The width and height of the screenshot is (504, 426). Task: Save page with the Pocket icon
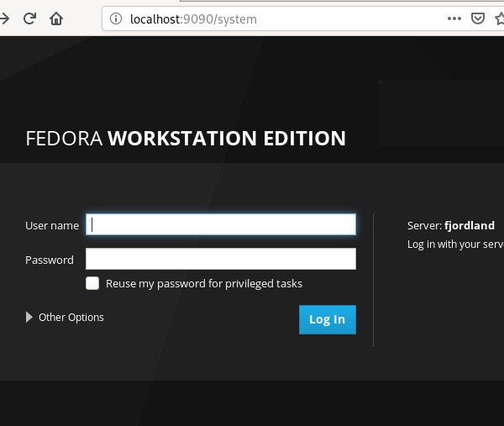tap(477, 18)
